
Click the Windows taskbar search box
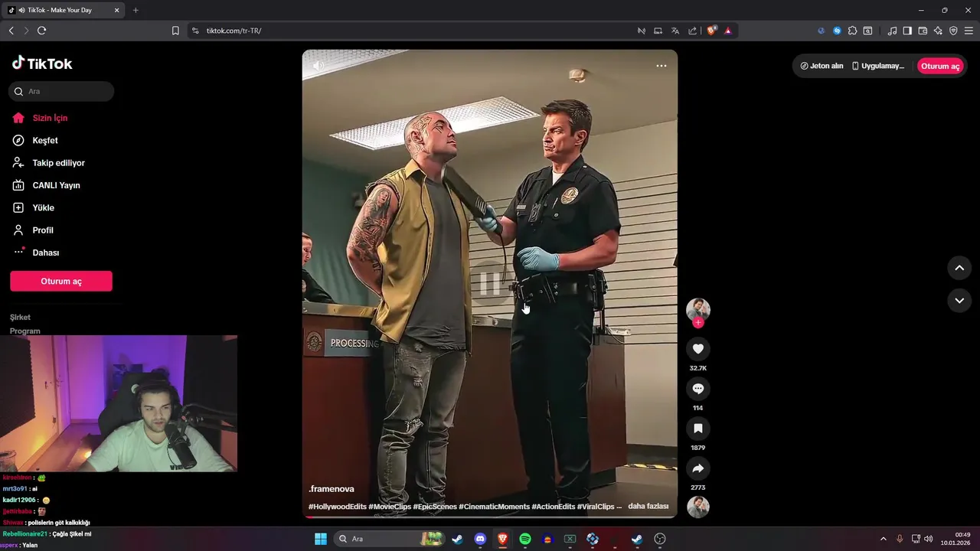pos(389,539)
